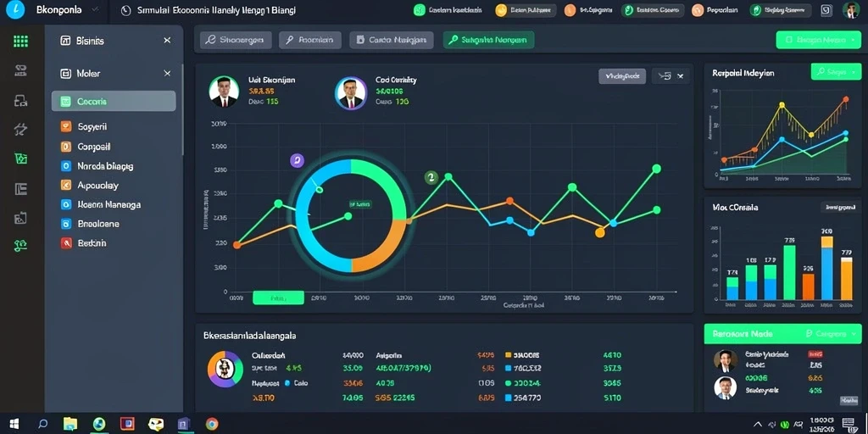Open the green dropdown beside 'Rarpoini lndeyian'
Image resolution: width=868 pixels, height=434 pixels.
pos(836,72)
